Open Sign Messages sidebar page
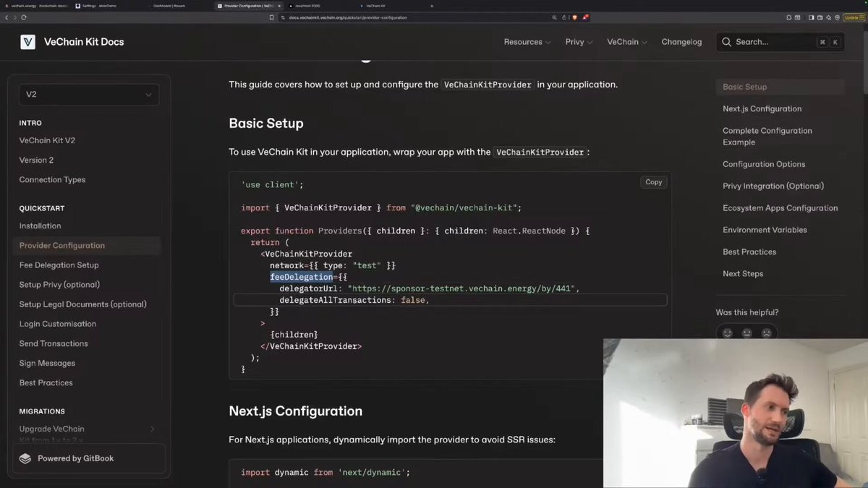Viewport: 868px width, 488px height. pyautogui.click(x=47, y=363)
